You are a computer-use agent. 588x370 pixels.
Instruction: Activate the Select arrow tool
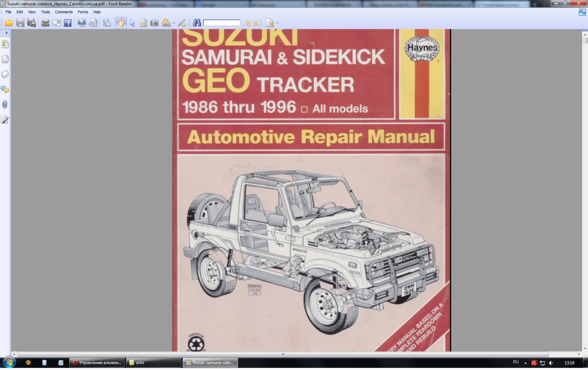(132, 23)
